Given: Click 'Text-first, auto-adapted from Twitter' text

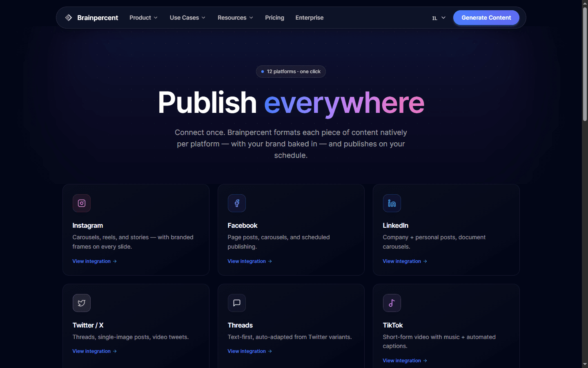Looking at the screenshot, I should [x=290, y=337].
